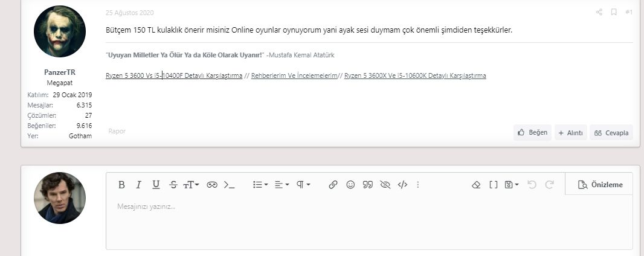
Task: Toggle bold formatting in the editor
Action: tap(121, 185)
